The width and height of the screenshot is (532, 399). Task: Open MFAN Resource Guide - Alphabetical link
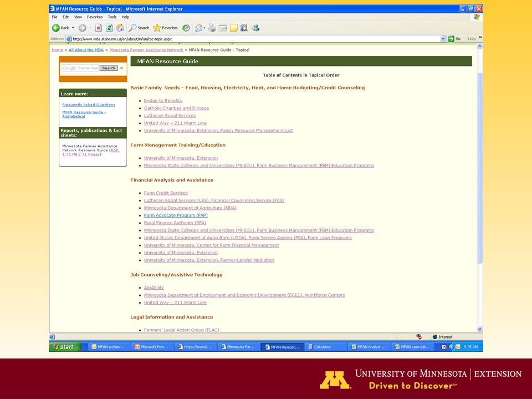pos(84,114)
